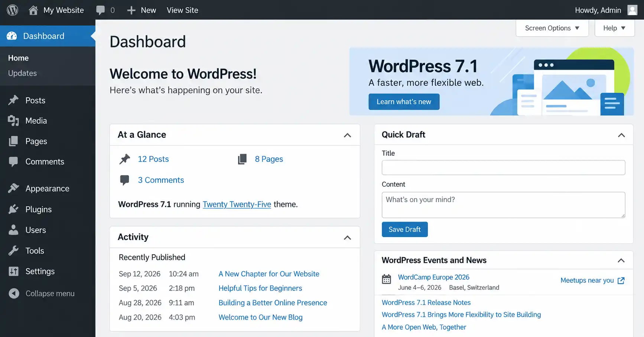Open the Posts menu item

point(48,100)
